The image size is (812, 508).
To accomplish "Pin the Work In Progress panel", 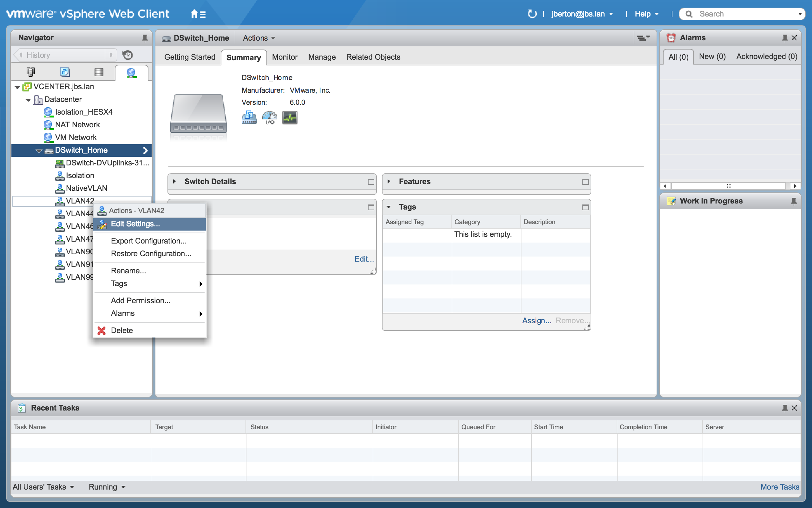I will click(794, 201).
